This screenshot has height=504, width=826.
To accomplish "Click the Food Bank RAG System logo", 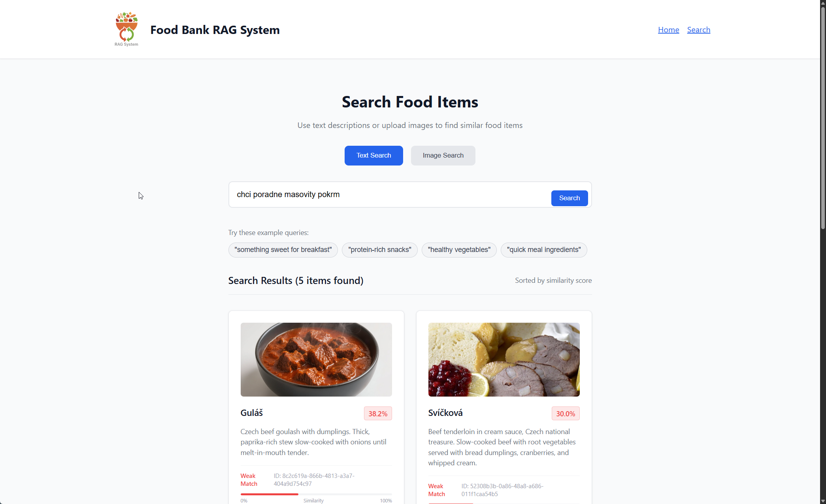I will tap(126, 29).
